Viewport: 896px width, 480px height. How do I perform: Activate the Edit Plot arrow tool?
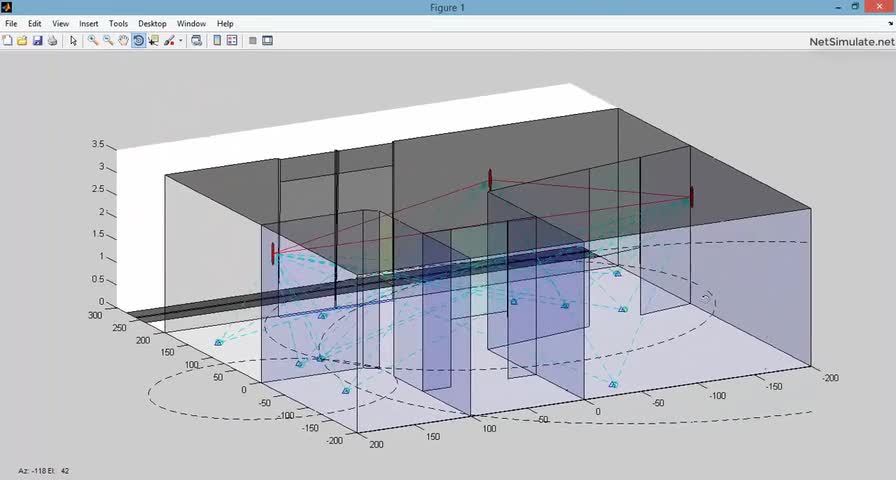click(x=73, y=41)
